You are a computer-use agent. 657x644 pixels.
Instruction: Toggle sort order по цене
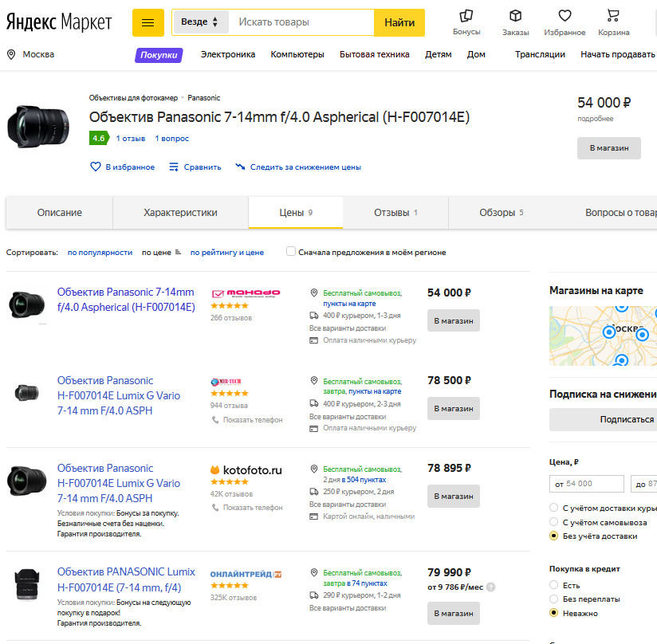pos(161,253)
